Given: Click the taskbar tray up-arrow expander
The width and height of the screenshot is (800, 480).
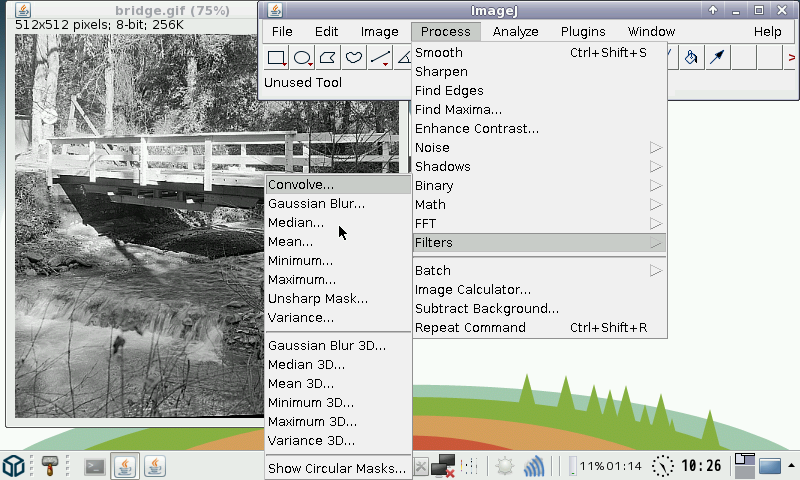Looking at the screenshot, I should click(x=791, y=465).
